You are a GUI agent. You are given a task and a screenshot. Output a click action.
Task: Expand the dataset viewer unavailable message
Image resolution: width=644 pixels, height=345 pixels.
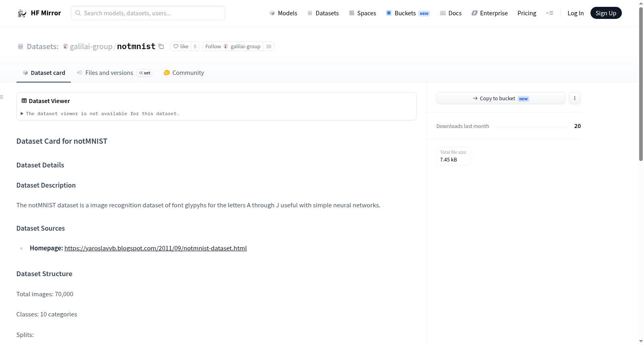click(100, 114)
